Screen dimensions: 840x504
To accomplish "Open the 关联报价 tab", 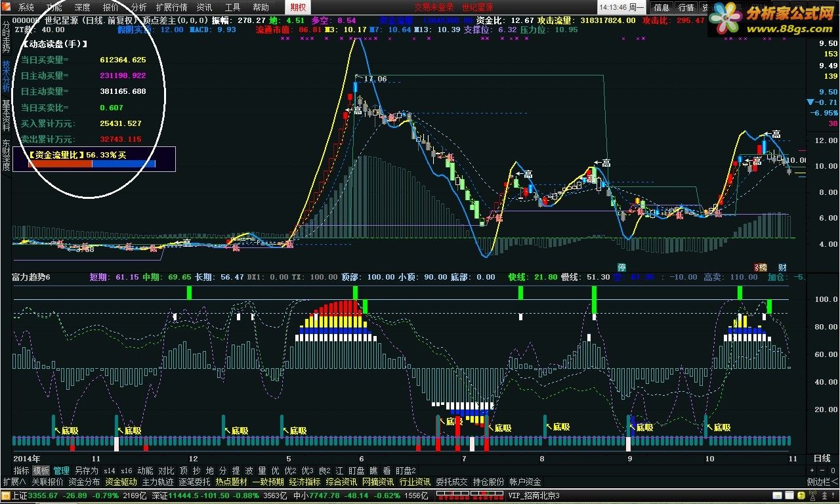I will coord(46,482).
